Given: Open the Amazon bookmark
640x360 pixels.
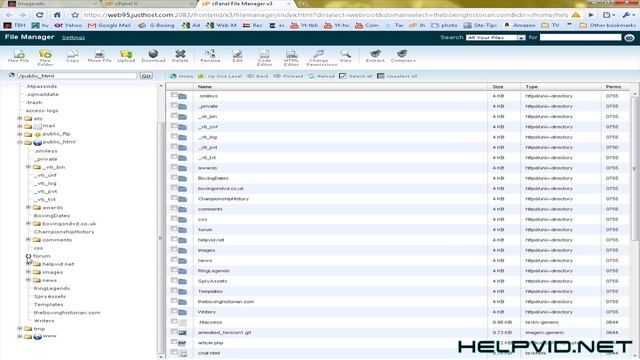Looking at the screenshot, I should [519, 25].
